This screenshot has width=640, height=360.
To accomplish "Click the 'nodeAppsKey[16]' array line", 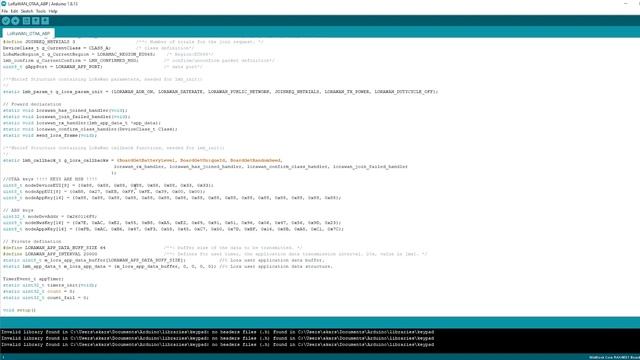I will click(x=173, y=229).
